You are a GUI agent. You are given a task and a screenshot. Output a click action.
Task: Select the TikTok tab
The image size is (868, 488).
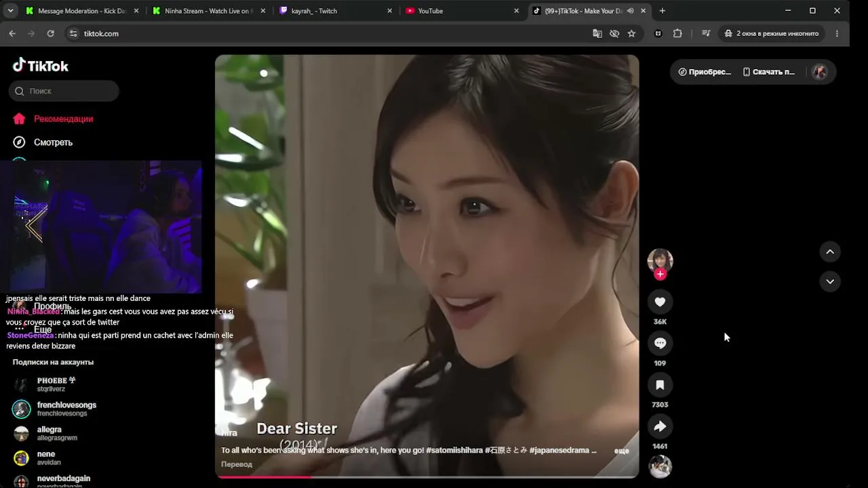[x=589, y=11]
